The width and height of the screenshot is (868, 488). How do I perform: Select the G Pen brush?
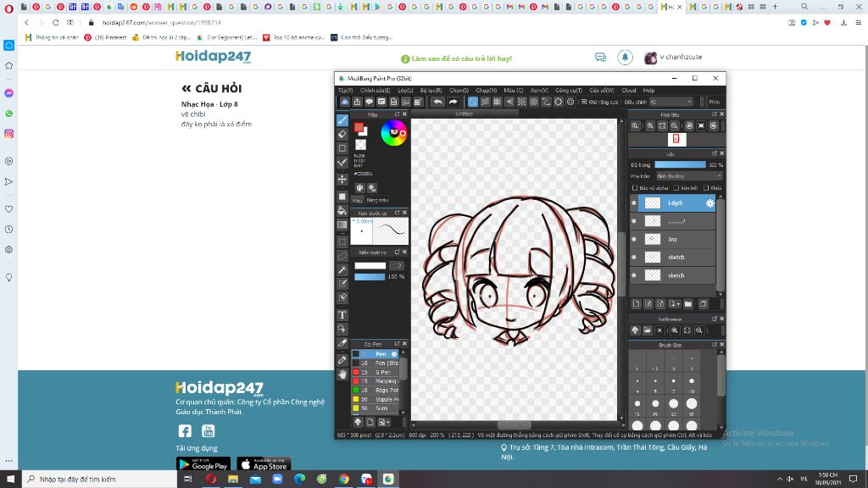tap(376, 372)
